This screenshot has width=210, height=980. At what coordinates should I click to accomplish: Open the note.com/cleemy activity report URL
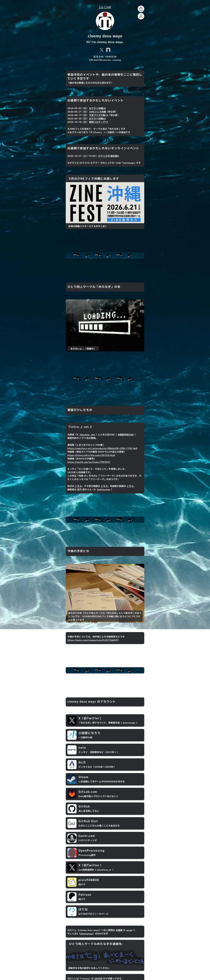pyautogui.click(x=93, y=640)
